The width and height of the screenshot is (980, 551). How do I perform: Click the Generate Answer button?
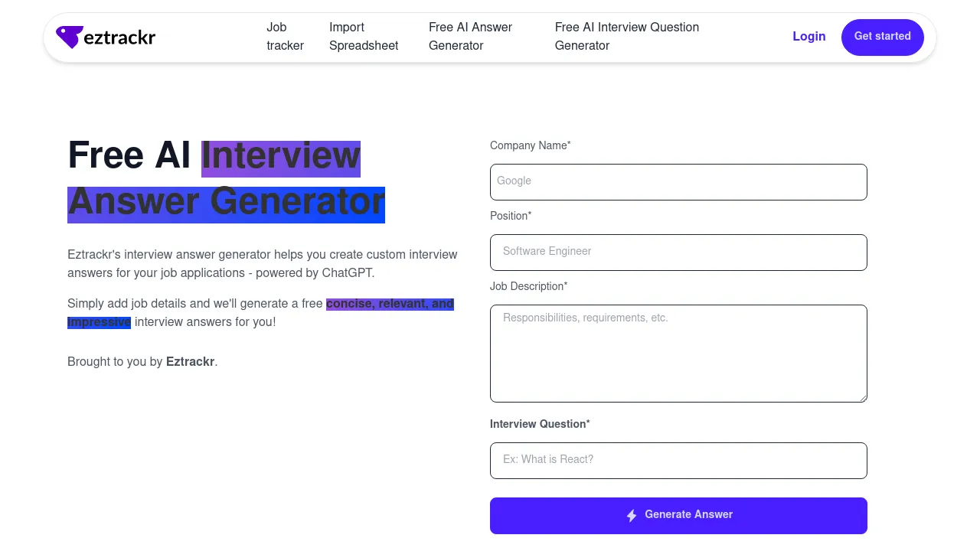678,515
